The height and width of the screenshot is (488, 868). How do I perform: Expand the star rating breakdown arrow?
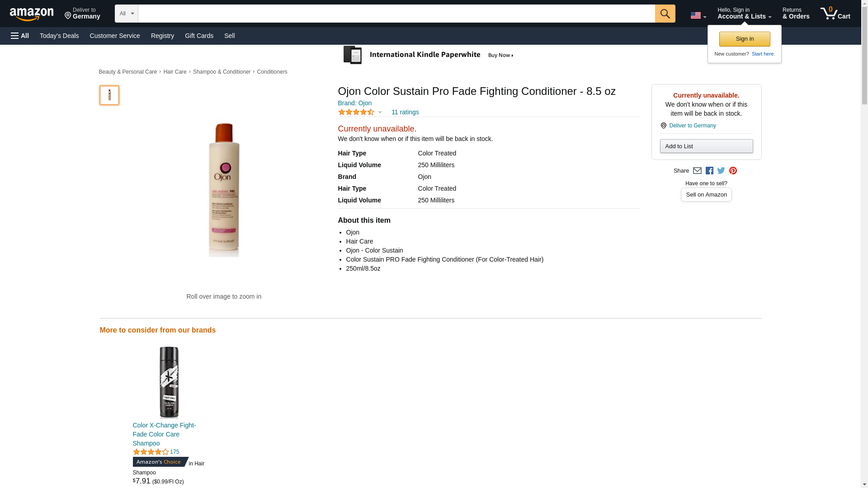pyautogui.click(x=380, y=112)
